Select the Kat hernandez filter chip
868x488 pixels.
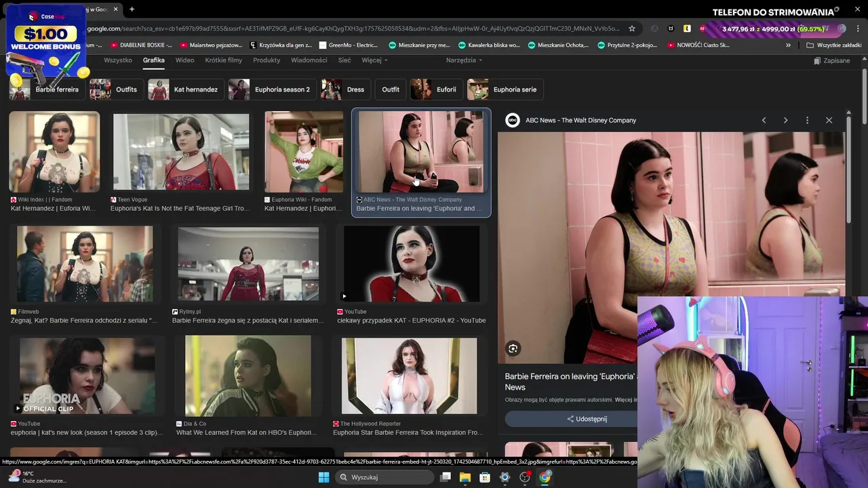pyautogui.click(x=186, y=89)
